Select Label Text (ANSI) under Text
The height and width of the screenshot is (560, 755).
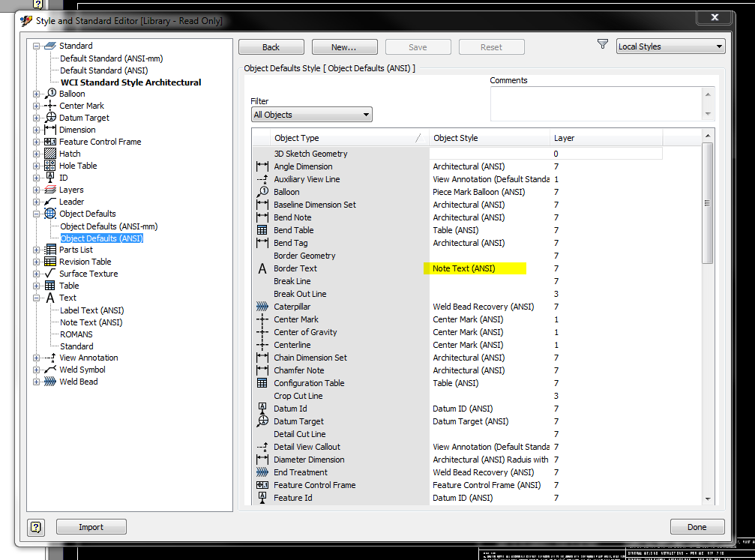coord(91,310)
